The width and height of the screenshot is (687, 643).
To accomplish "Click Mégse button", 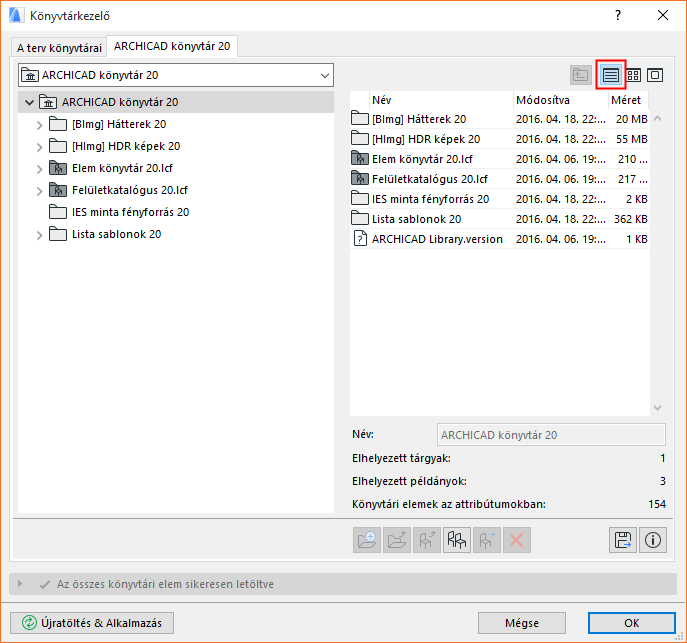I will (522, 623).
